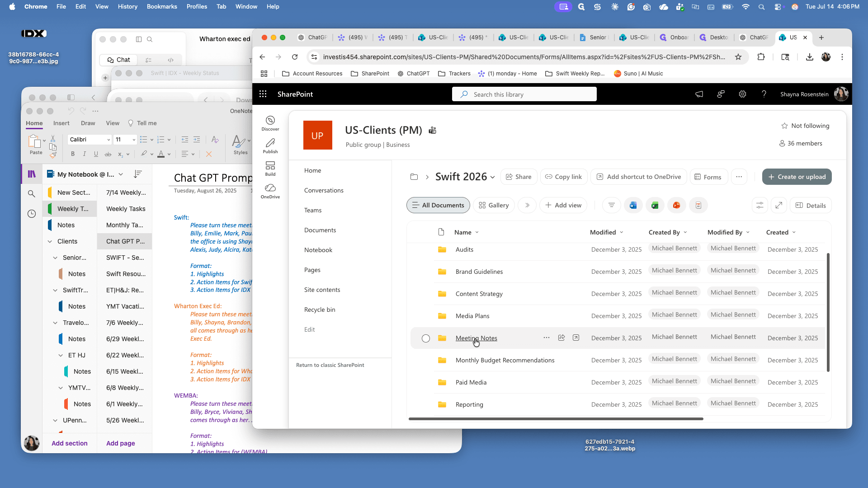Click Return to classic SharePoint
868x488 pixels.
(330, 365)
